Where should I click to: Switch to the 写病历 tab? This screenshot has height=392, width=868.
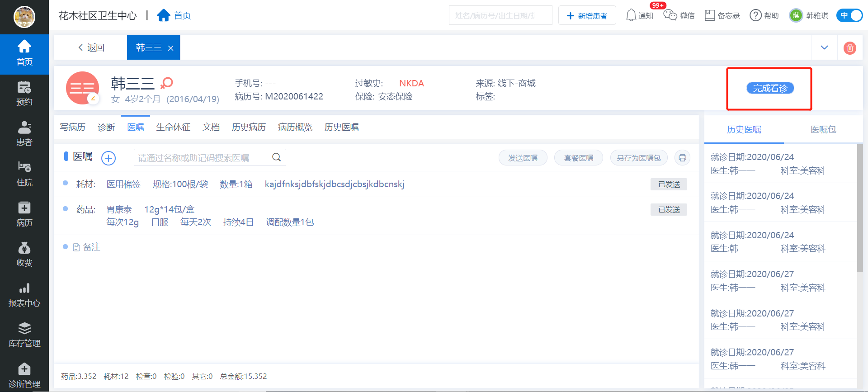click(x=73, y=127)
